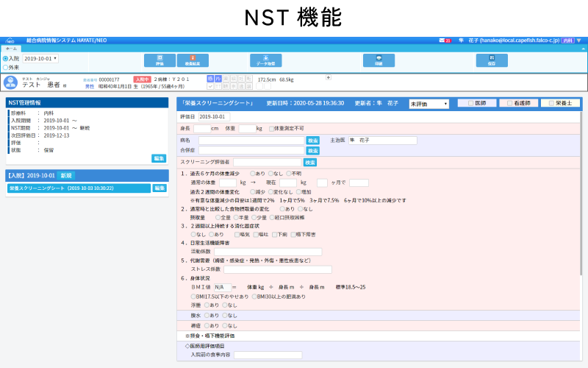
Task: Click the 検索 button next to 病名
Action: (312, 140)
